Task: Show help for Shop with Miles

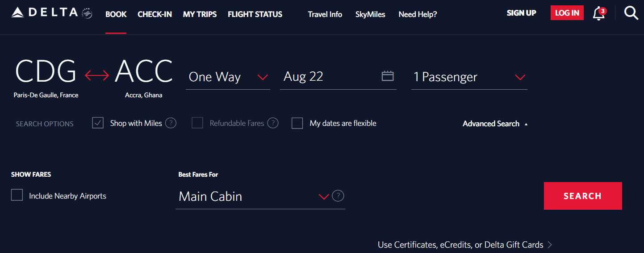Action: (x=171, y=123)
